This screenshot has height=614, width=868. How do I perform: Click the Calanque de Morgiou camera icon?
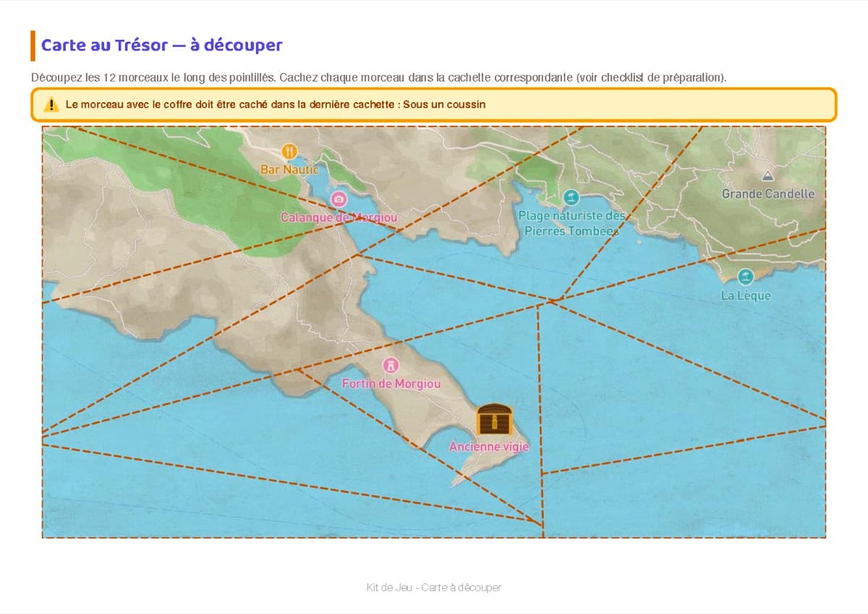(339, 199)
